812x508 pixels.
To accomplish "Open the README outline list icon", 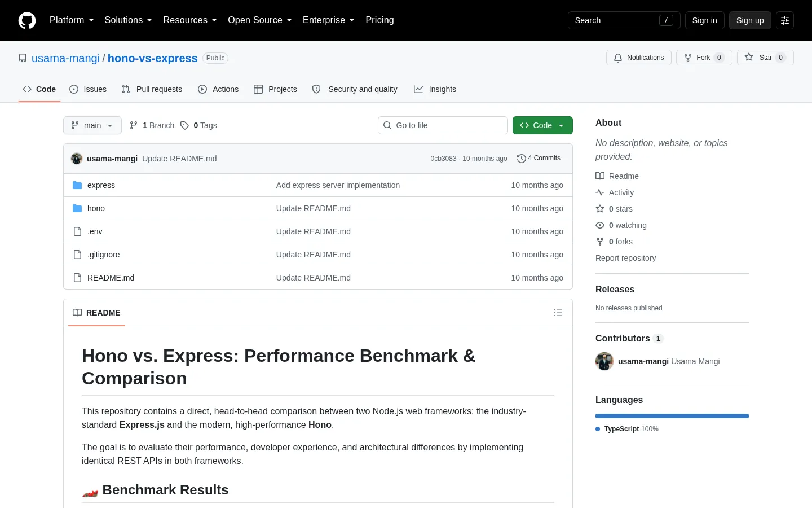I will click(x=558, y=313).
